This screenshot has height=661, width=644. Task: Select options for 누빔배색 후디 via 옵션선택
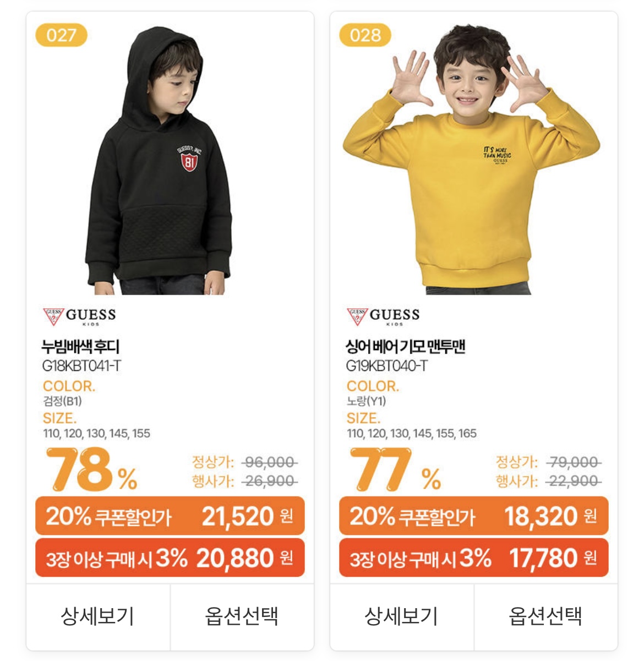242,616
